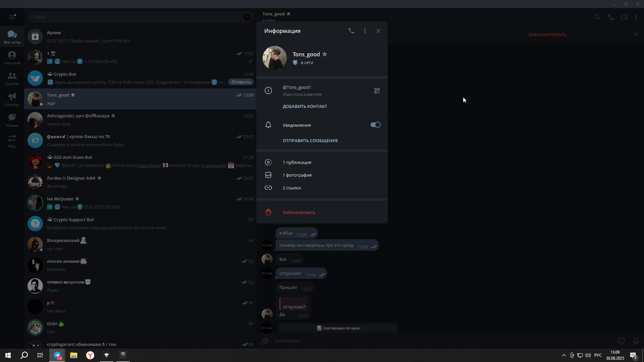Open chat named 1 with TON check
644x362 pixels.
pyautogui.click(x=140, y=57)
